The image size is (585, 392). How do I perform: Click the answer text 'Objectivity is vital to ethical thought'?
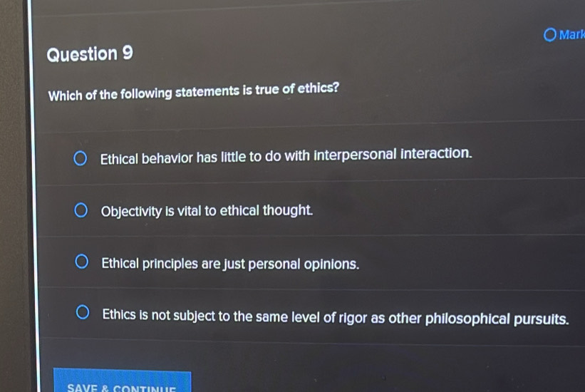[x=207, y=211]
